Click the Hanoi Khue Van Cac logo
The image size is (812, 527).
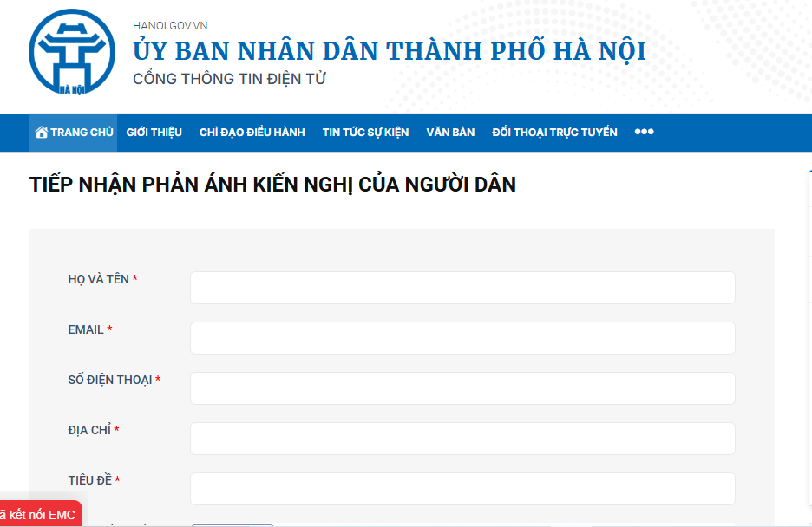(71, 55)
